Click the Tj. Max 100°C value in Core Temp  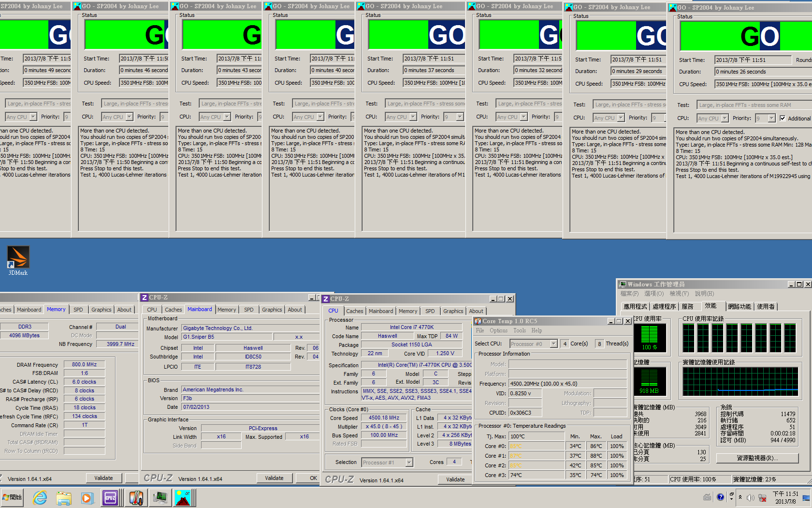(x=536, y=436)
